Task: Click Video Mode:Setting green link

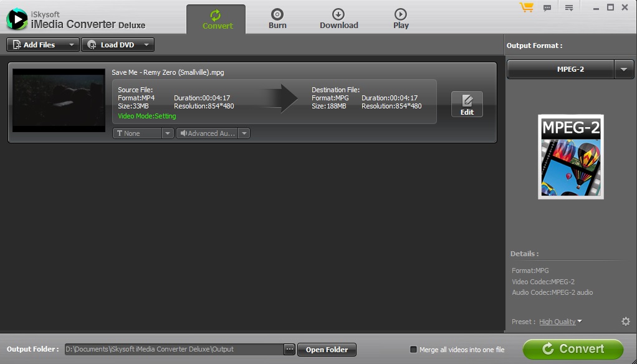Action: [x=147, y=116]
